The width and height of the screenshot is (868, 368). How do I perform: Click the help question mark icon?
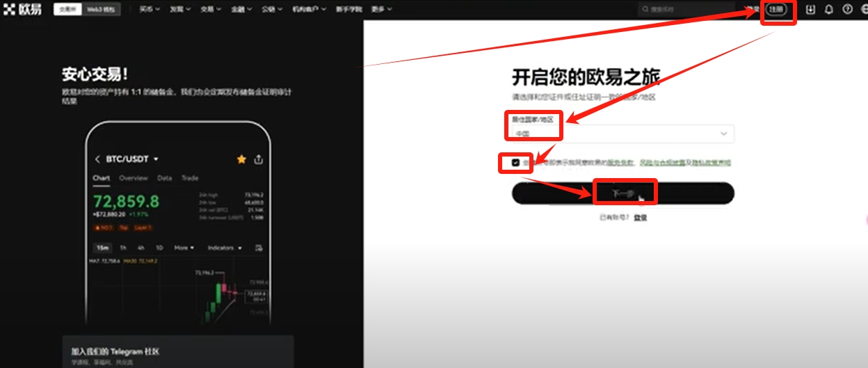(847, 10)
